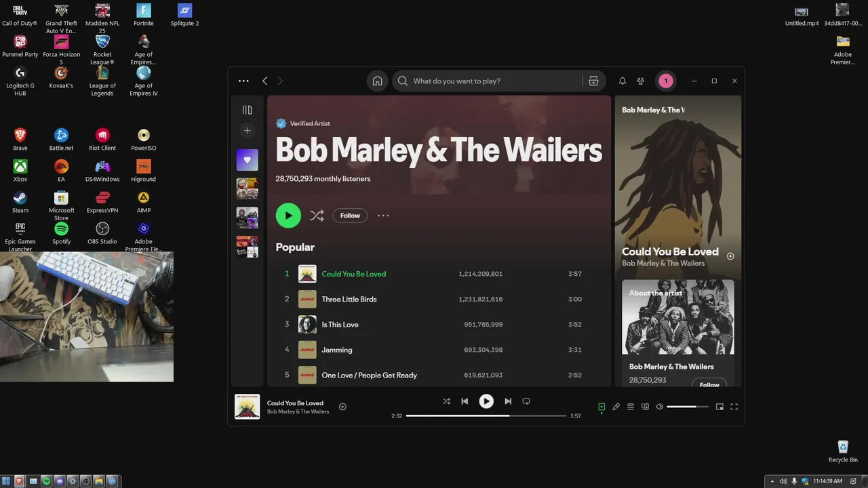Open Spotify Home page
This screenshot has width=868, height=488.
point(378,81)
